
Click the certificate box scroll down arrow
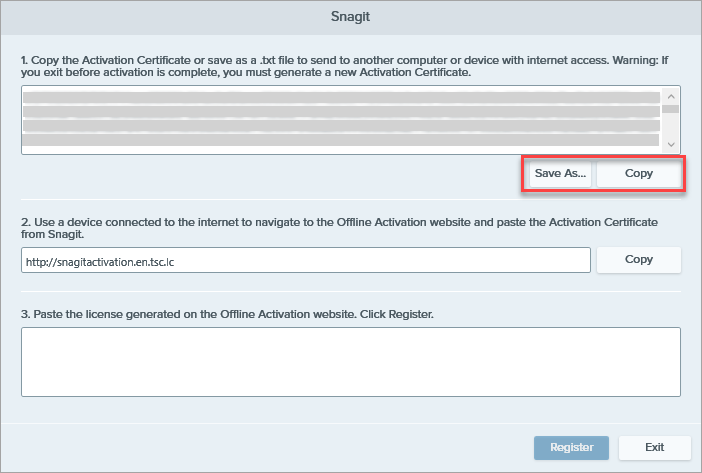(x=671, y=144)
